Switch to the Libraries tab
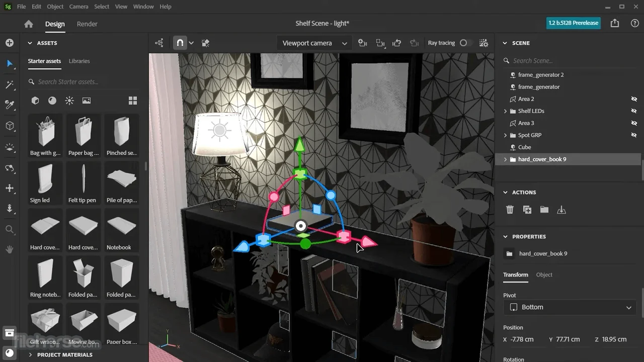644x362 pixels. tap(79, 61)
